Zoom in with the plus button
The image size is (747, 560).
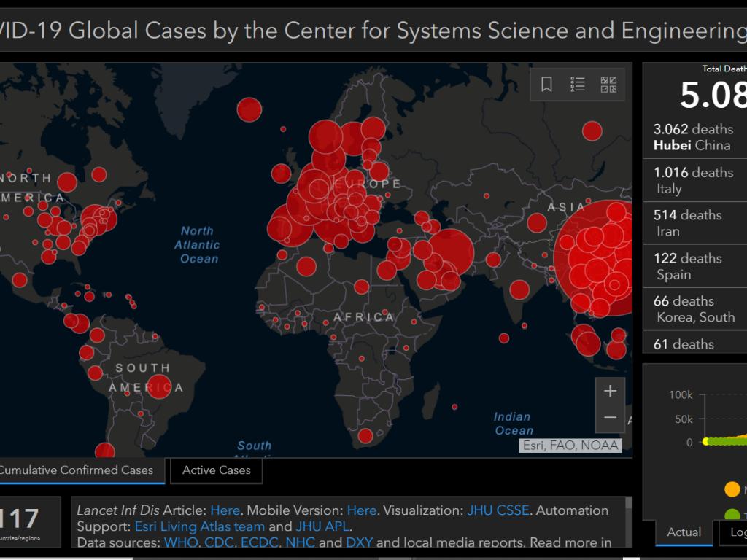tap(610, 391)
